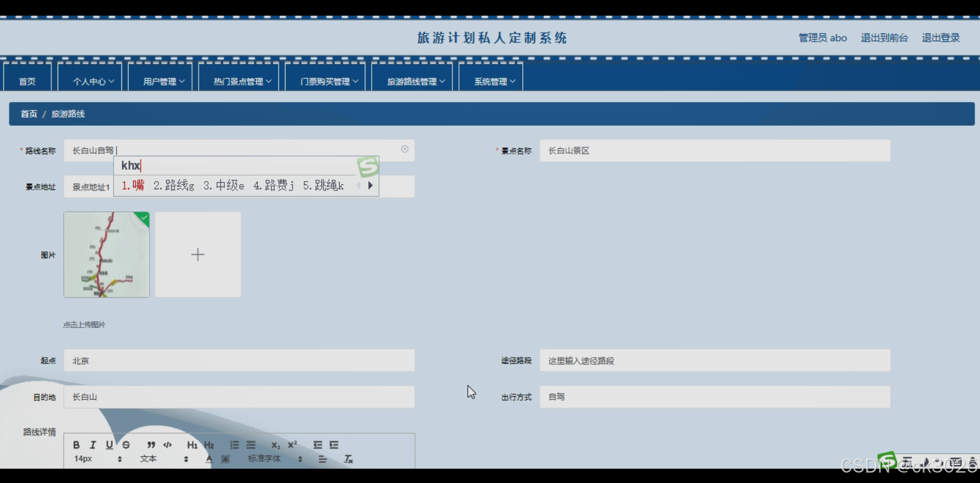The height and width of the screenshot is (483, 980).
Task: Open the text color picker
Action: [209, 459]
